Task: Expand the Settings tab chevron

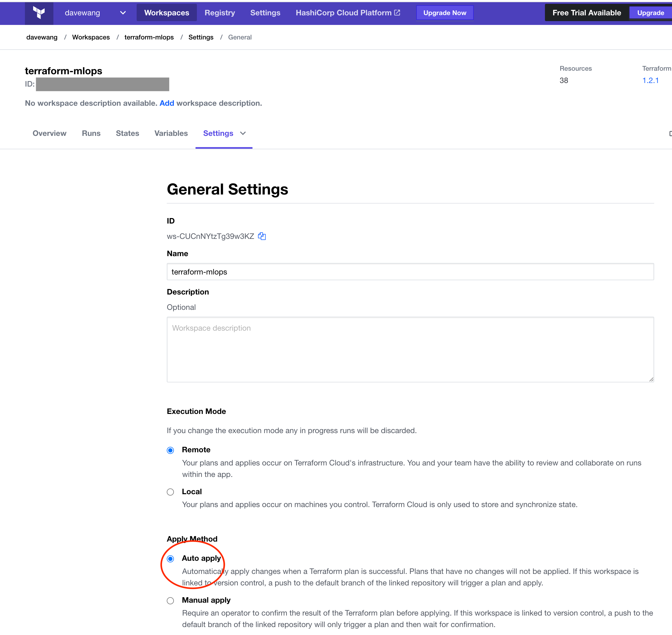Action: pyautogui.click(x=243, y=133)
